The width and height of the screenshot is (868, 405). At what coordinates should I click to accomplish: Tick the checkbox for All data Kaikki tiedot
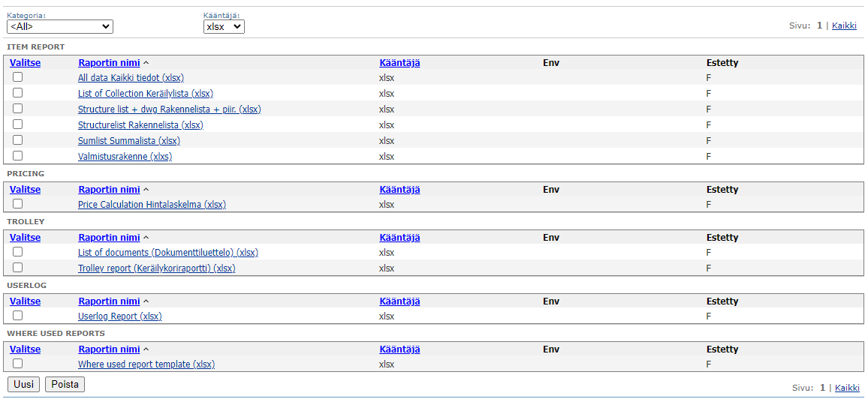pos(17,77)
